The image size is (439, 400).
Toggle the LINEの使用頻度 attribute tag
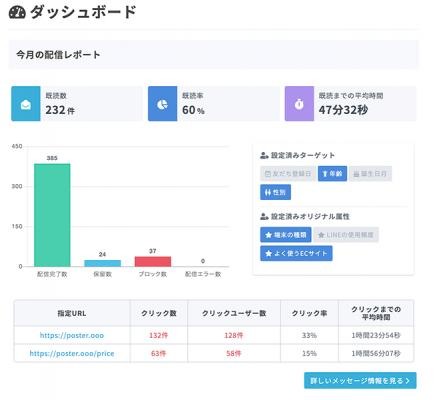click(346, 235)
